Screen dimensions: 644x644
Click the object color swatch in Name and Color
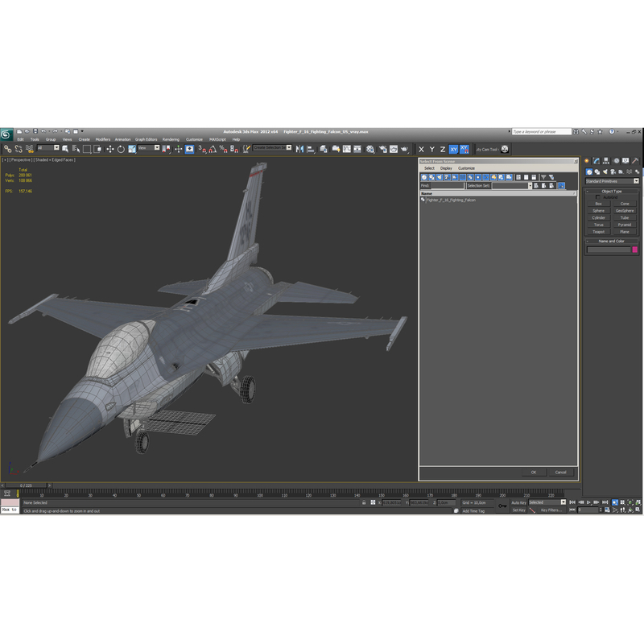point(634,250)
